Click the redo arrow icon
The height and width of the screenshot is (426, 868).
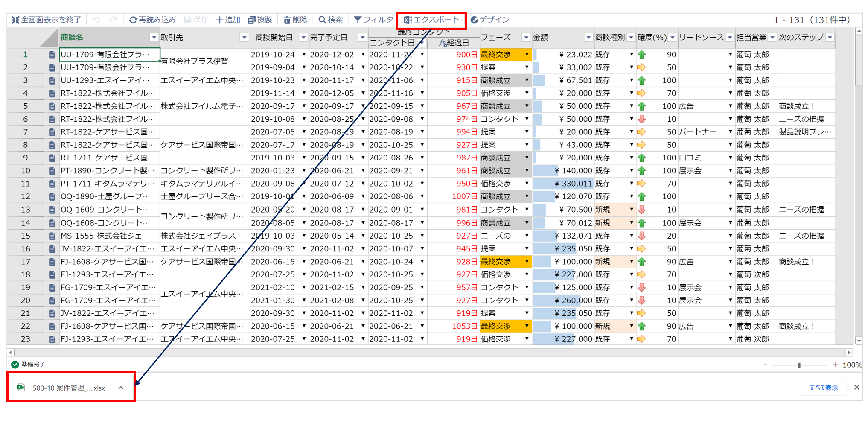coord(113,20)
